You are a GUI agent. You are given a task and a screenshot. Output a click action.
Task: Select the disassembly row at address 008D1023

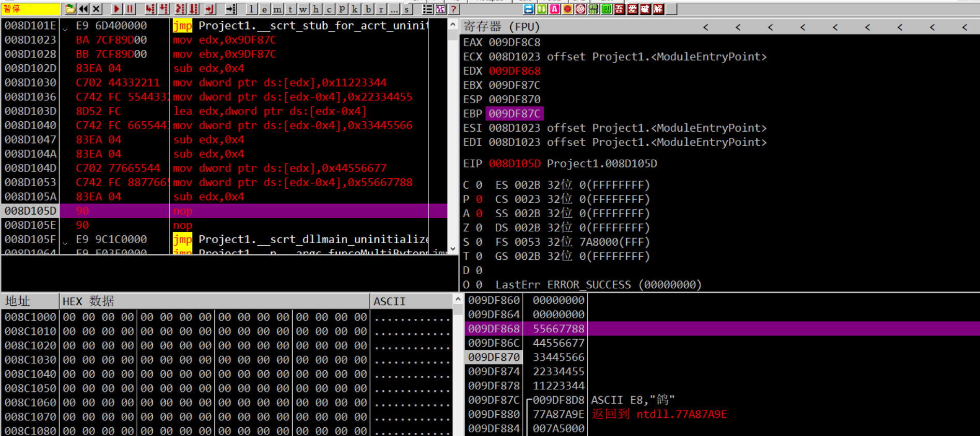coord(225,40)
